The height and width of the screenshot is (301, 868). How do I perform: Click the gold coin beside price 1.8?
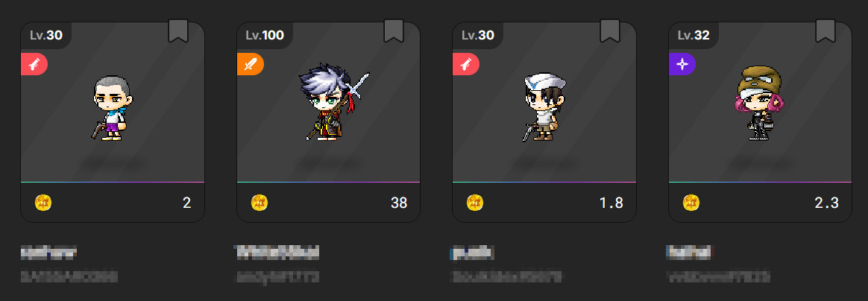[x=475, y=203]
